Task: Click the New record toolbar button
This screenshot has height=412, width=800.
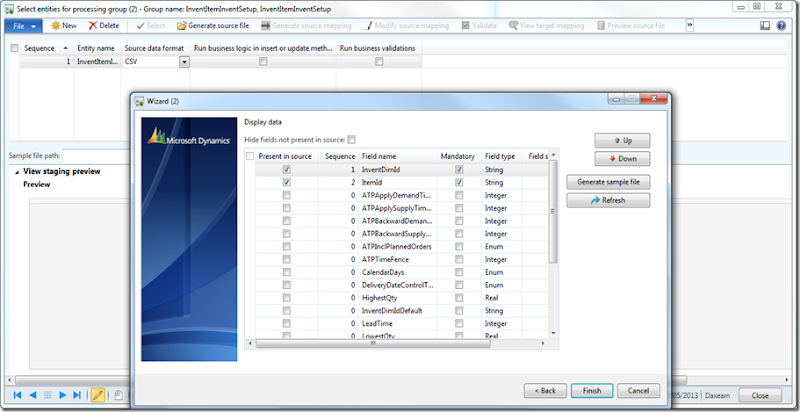Action: [x=63, y=25]
